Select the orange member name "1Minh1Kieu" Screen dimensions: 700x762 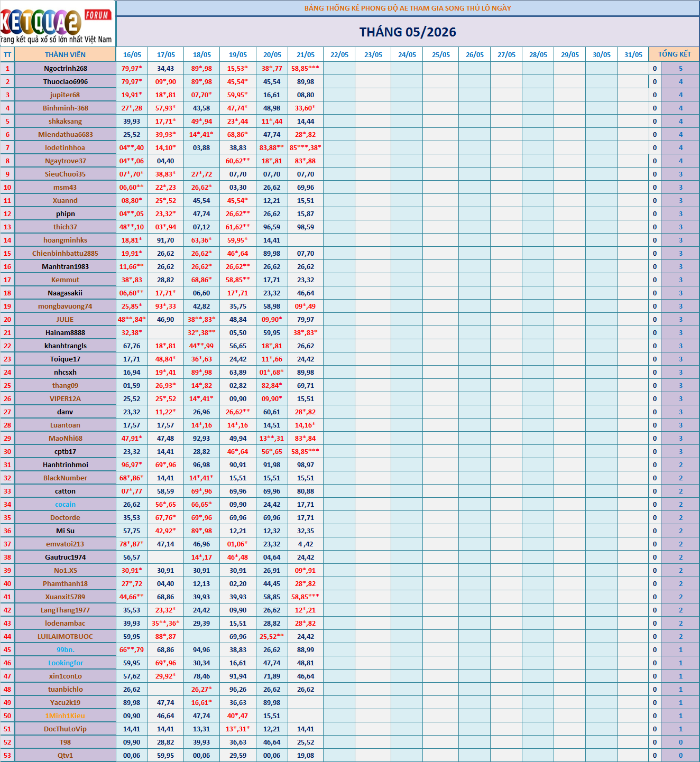point(65,715)
